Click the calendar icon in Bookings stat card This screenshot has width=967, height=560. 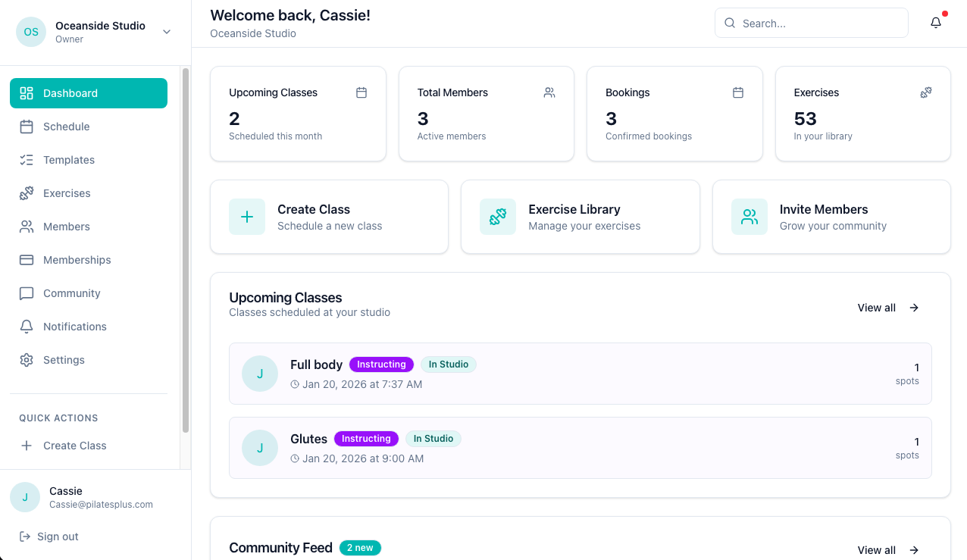click(737, 92)
